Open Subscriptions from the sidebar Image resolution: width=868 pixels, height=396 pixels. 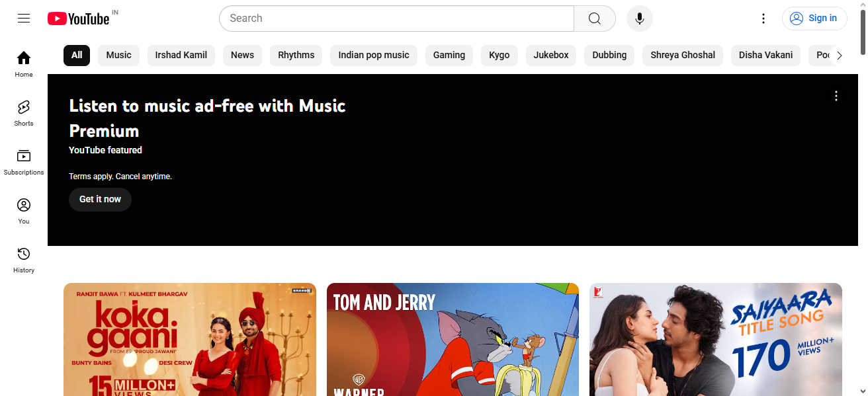(24, 162)
